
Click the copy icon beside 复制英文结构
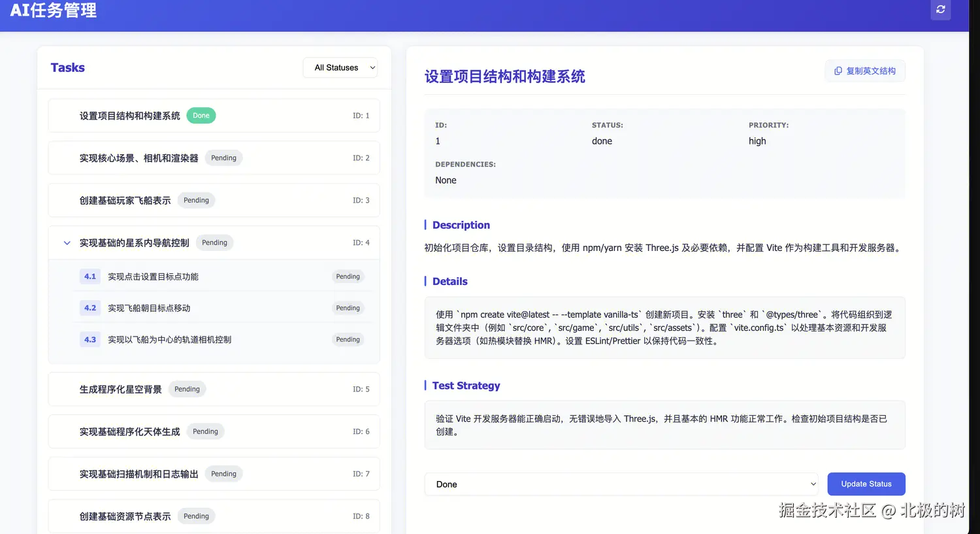[838, 71]
